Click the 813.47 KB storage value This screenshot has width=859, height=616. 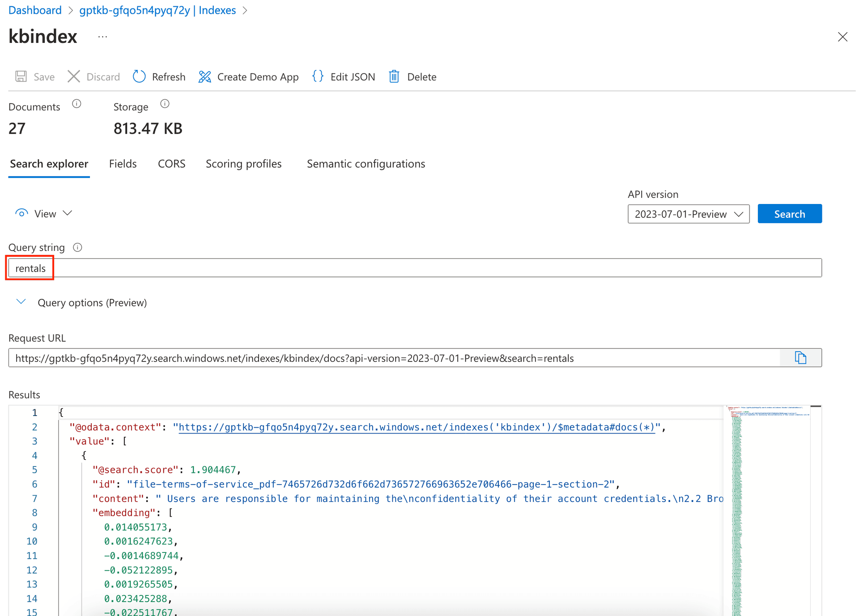pyautogui.click(x=148, y=128)
